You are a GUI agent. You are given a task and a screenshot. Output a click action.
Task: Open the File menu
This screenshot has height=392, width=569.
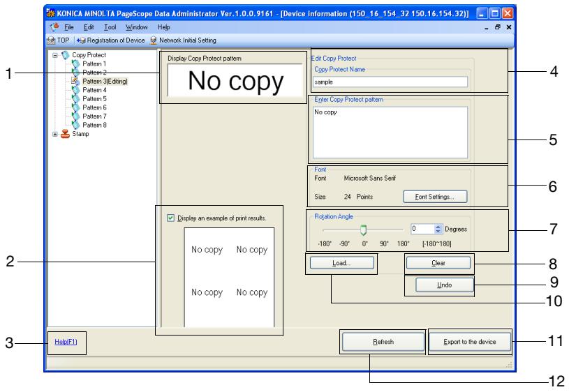pos(69,27)
